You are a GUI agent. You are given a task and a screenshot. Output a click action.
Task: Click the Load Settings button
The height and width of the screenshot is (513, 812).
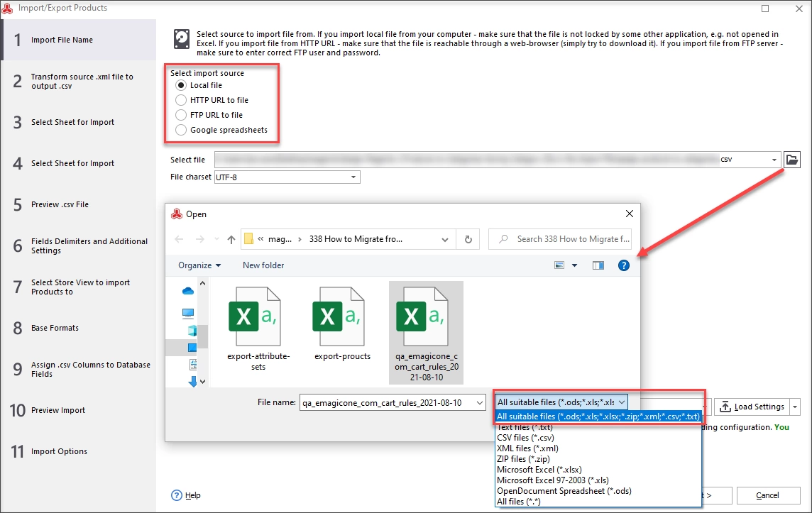(752, 407)
